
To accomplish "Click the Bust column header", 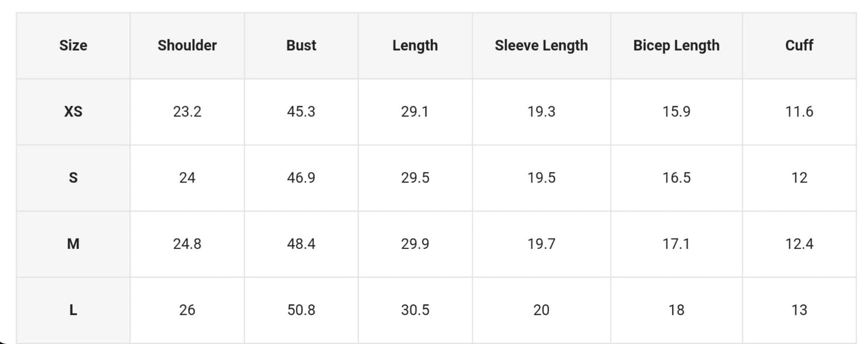I will [301, 46].
